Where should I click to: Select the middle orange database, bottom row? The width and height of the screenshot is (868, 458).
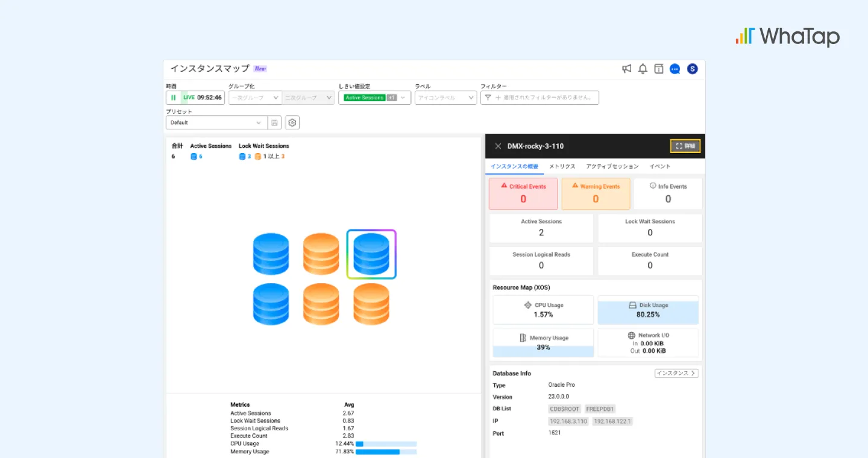(321, 304)
